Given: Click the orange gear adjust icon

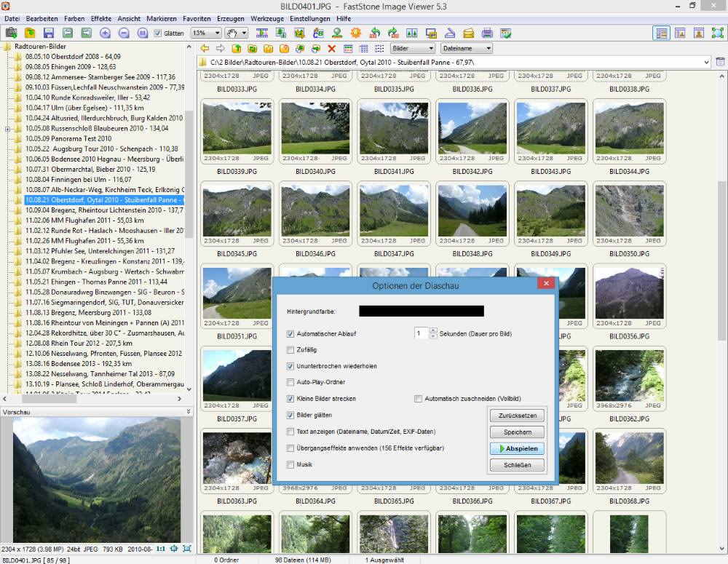Looking at the screenshot, I should (x=355, y=33).
